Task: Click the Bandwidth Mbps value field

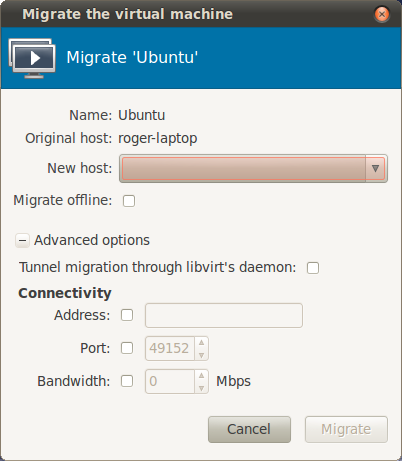Action: pyautogui.click(x=170, y=381)
